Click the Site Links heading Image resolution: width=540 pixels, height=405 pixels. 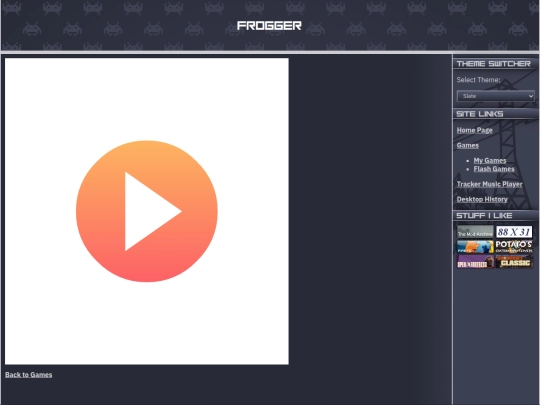(480, 114)
